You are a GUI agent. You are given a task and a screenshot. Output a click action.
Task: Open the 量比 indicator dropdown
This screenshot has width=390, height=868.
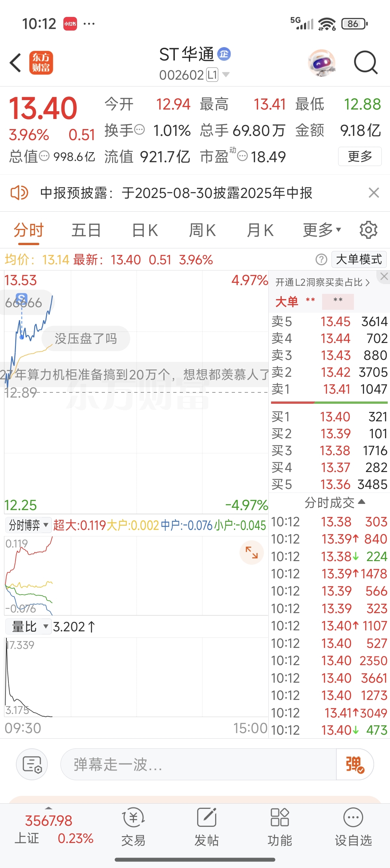(29, 627)
